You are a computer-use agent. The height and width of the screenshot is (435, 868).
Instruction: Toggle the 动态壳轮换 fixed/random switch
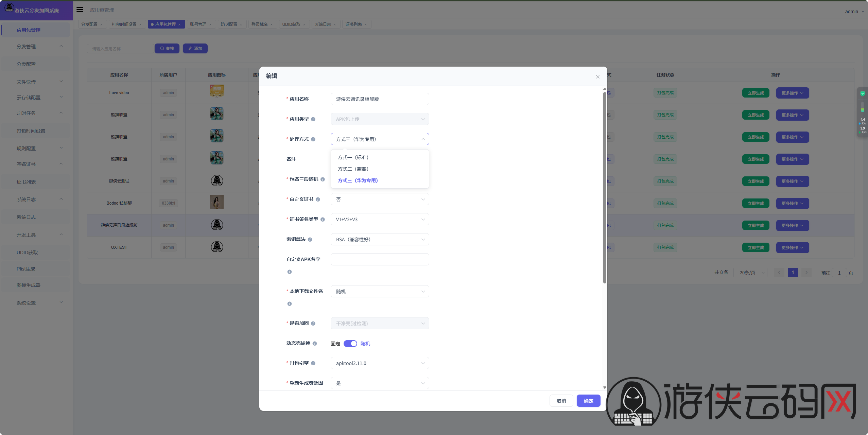coord(350,344)
